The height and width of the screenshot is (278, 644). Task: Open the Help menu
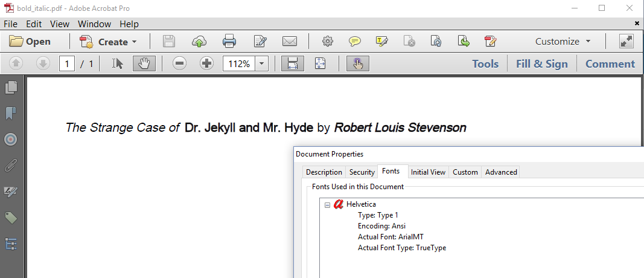(x=129, y=24)
